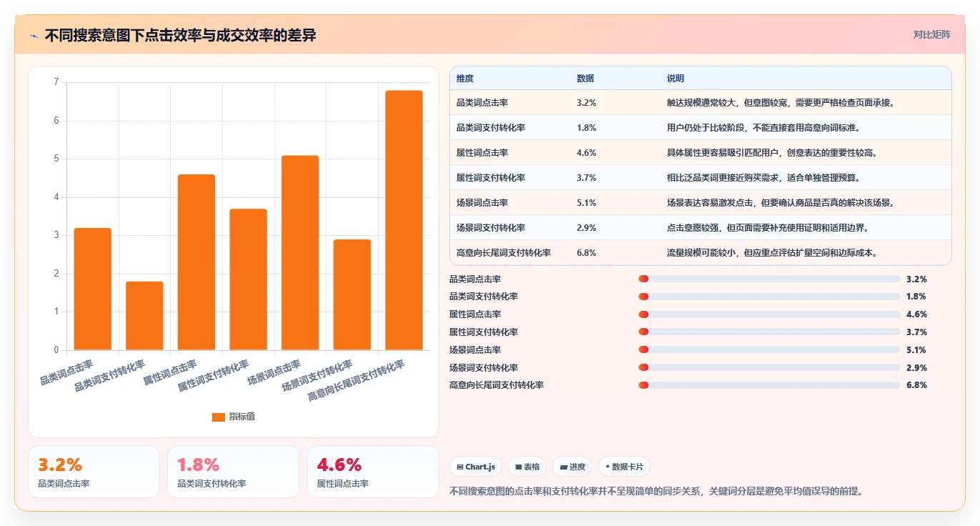Click the 5.1% value beside progress list
Viewport: 980px width, 526px height.
(916, 350)
